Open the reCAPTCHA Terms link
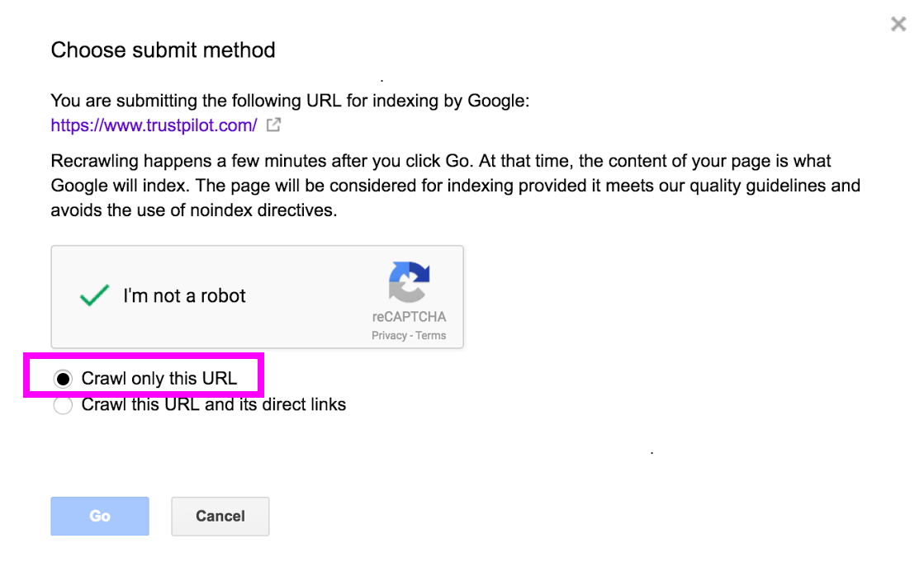Screen dimensions: 924x576 [431, 336]
